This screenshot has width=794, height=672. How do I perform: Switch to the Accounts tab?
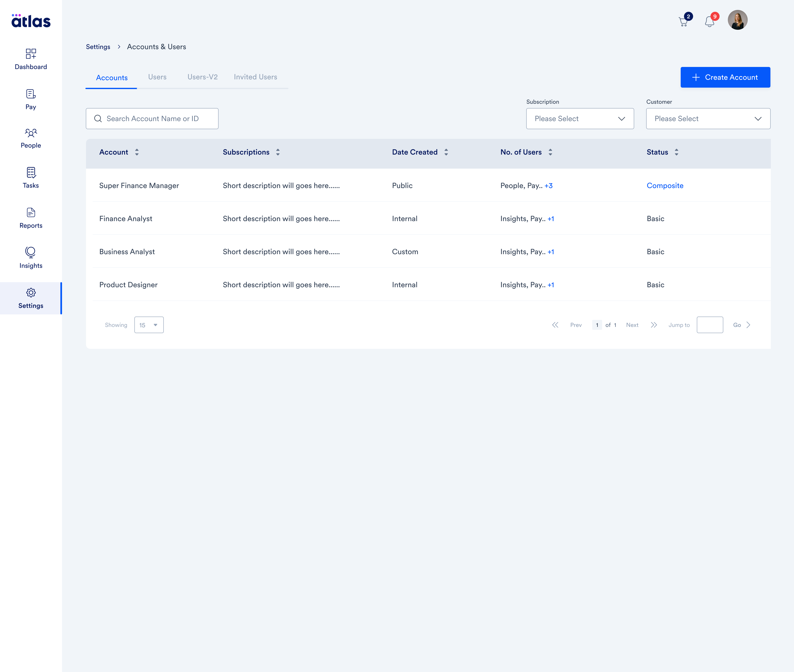tap(112, 78)
